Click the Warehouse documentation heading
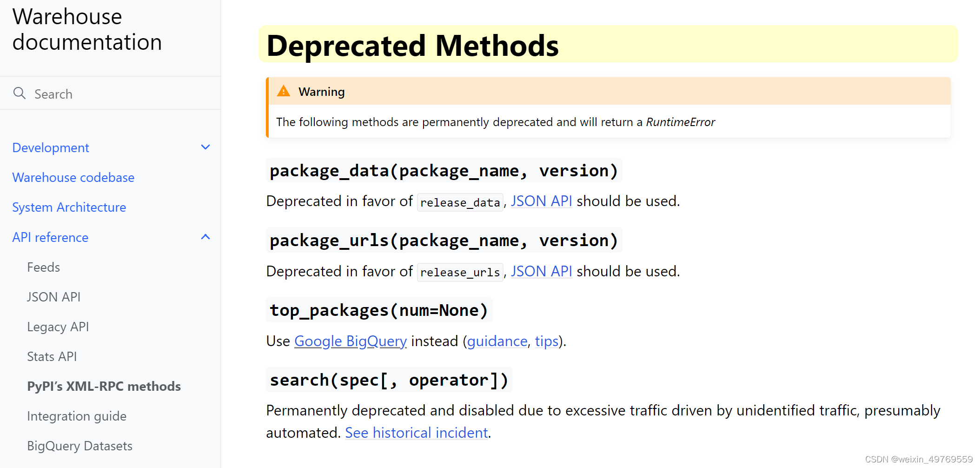This screenshot has width=980, height=468. [x=86, y=29]
